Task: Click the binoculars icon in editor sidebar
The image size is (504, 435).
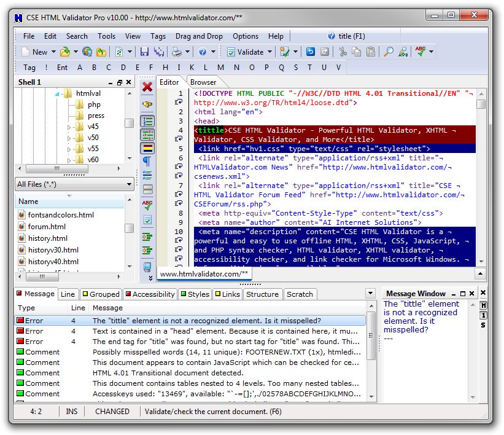Action: pyautogui.click(x=147, y=104)
